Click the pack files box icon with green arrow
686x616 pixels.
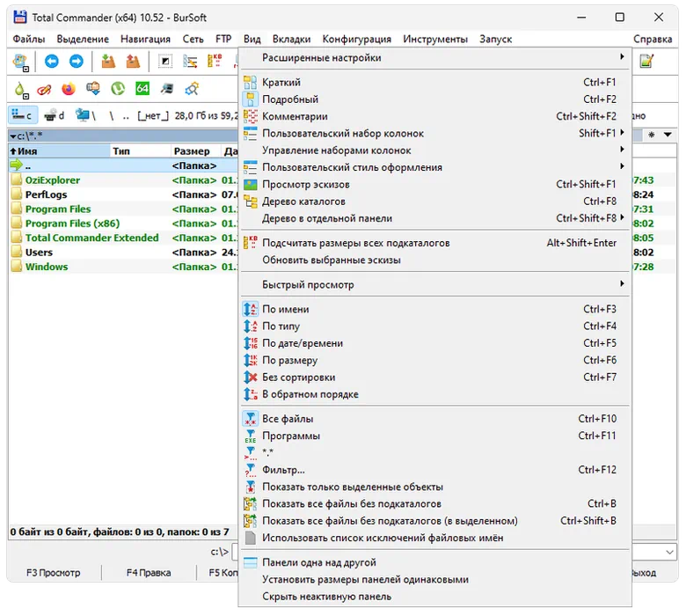pyautogui.click(x=107, y=62)
